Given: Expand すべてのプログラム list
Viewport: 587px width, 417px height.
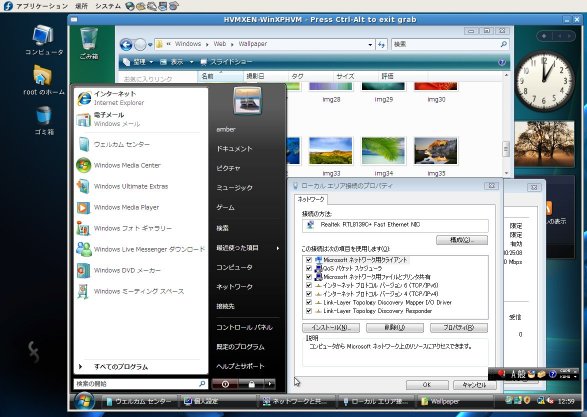Looking at the screenshot, I should [x=140, y=367].
